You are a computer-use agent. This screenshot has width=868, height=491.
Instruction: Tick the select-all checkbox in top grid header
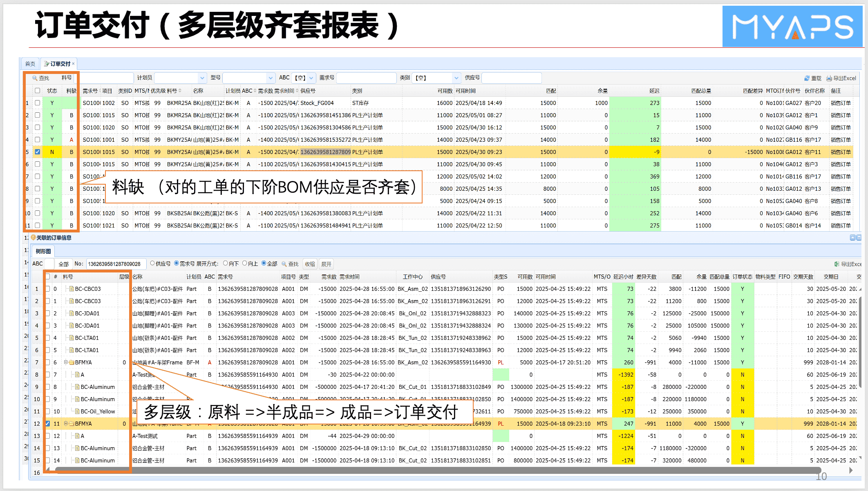(x=38, y=91)
